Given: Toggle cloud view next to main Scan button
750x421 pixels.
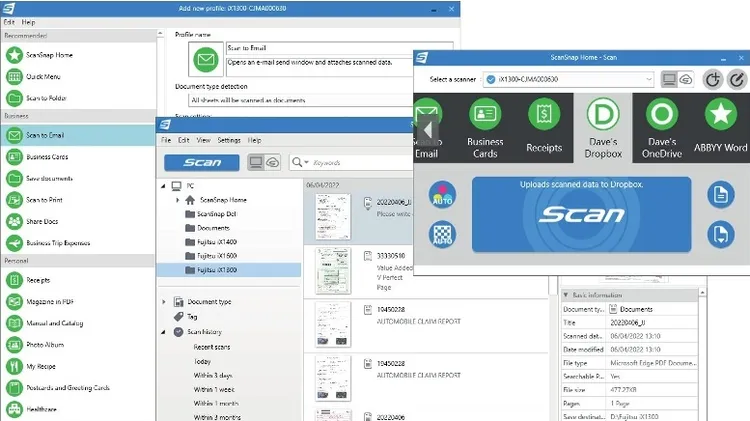Looking at the screenshot, I should (x=273, y=163).
